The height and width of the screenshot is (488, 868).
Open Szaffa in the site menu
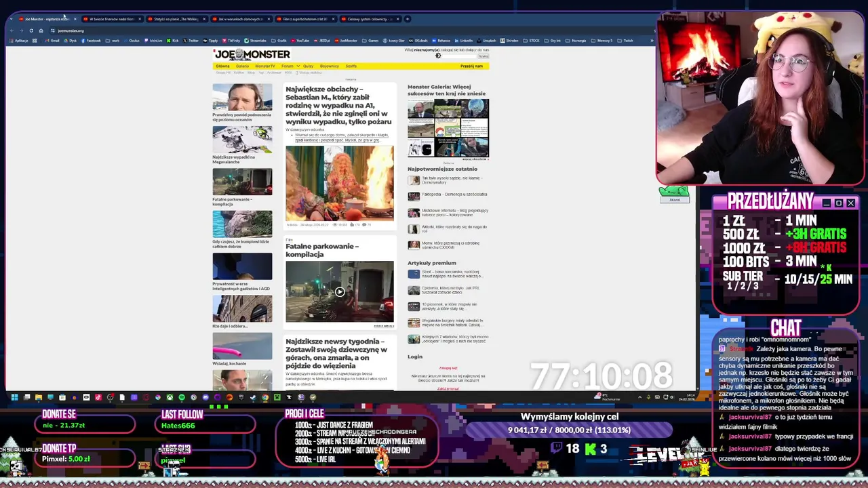coord(351,66)
